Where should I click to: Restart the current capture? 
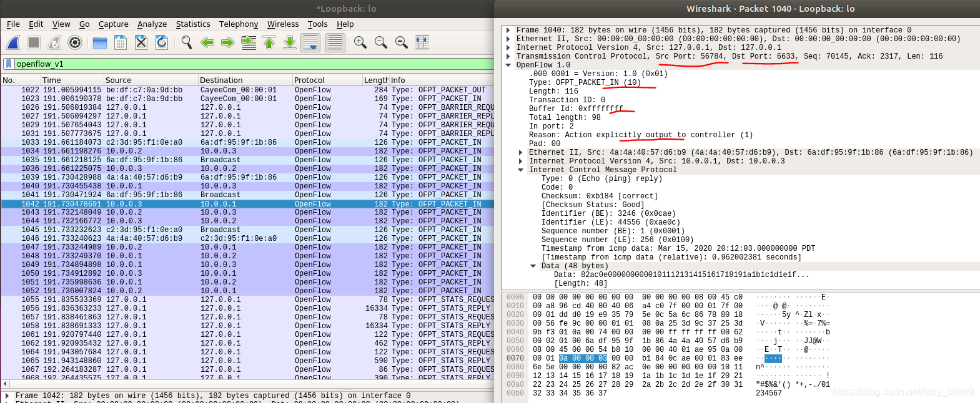[x=54, y=42]
